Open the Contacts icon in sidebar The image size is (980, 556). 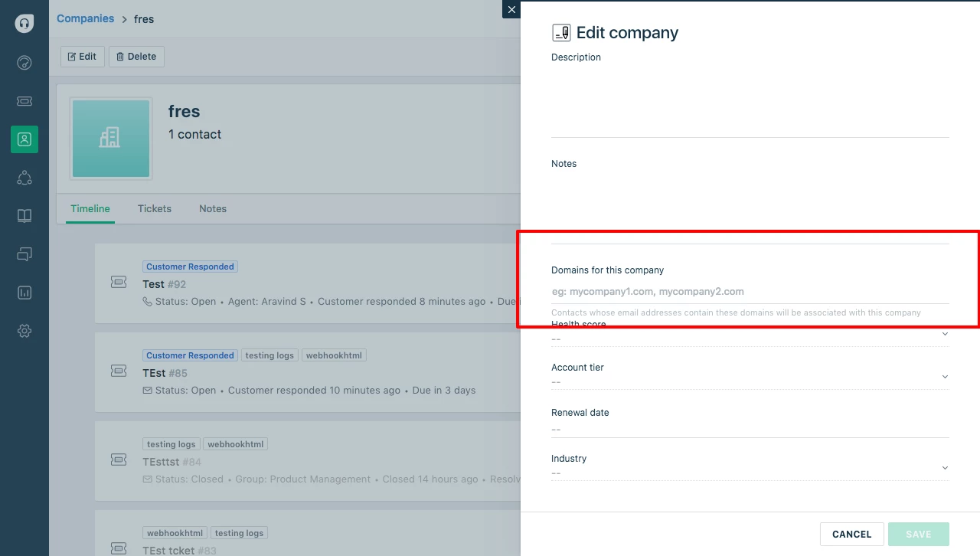(24, 139)
